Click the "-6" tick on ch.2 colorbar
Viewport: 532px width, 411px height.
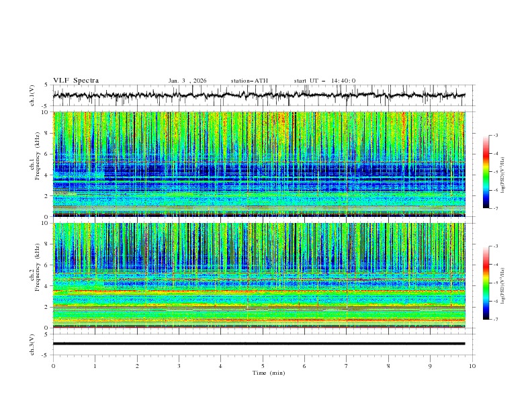click(496, 301)
